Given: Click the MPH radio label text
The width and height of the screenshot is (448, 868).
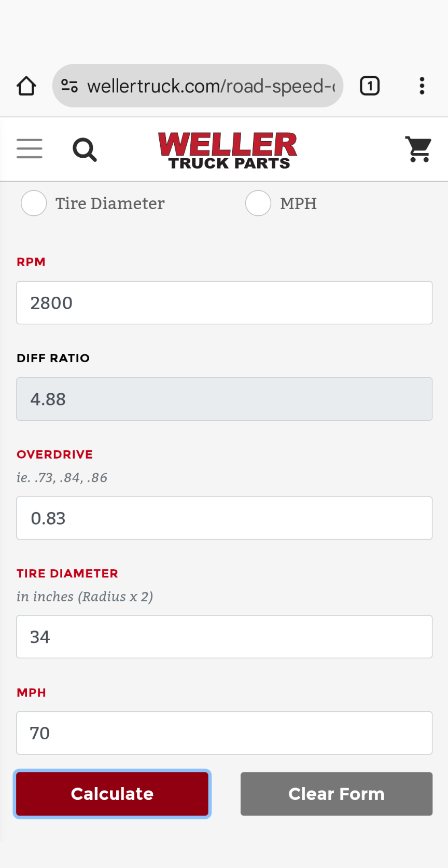Looking at the screenshot, I should tap(298, 203).
